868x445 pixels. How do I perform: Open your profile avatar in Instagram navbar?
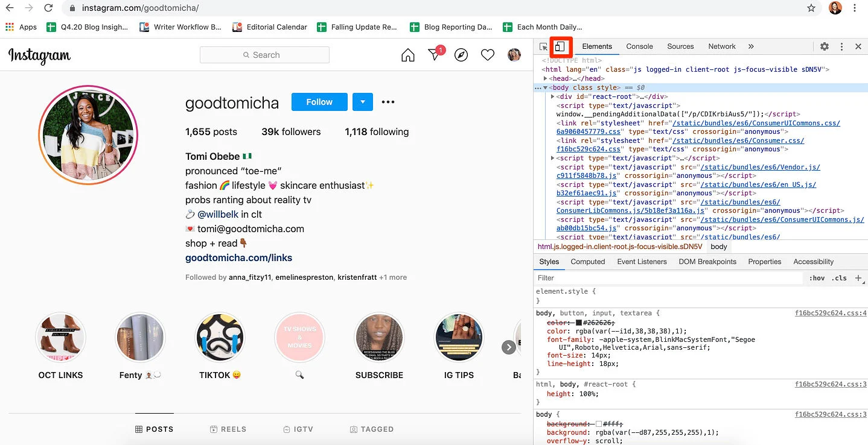pyautogui.click(x=514, y=55)
